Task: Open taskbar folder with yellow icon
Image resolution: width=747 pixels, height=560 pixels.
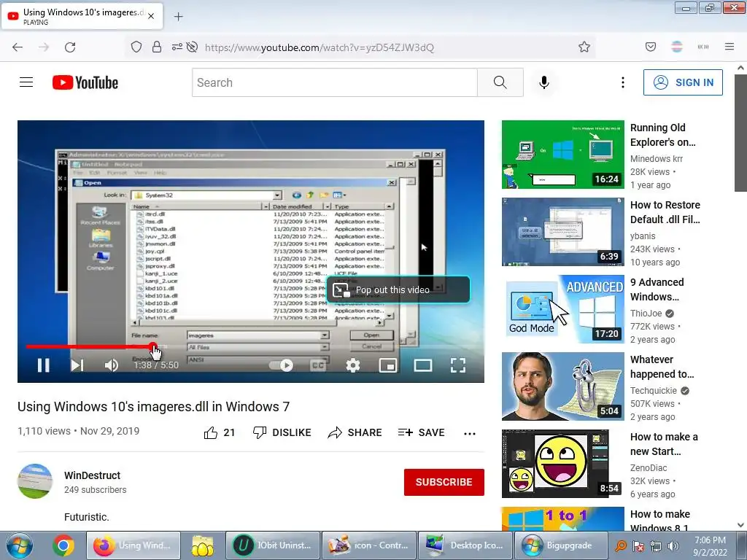Action: point(202,545)
